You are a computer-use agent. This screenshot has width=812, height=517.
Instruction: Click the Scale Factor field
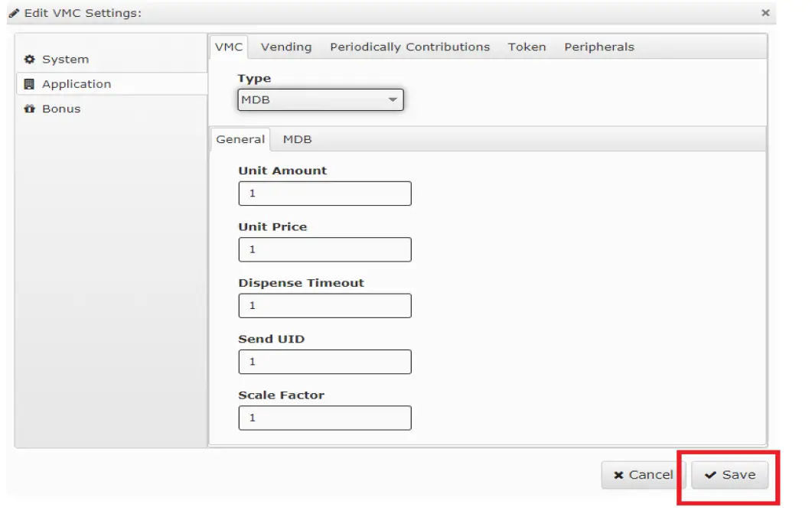(x=324, y=418)
